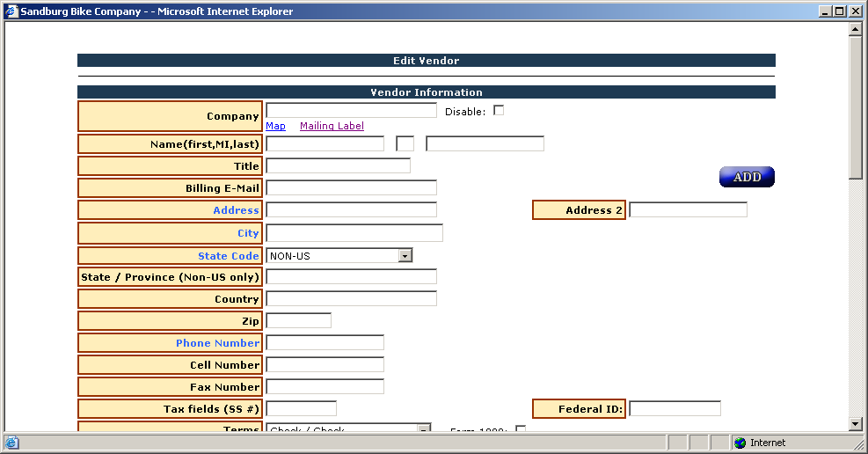This screenshot has height=454, width=868.
Task: Open the Map link
Action: (x=275, y=127)
